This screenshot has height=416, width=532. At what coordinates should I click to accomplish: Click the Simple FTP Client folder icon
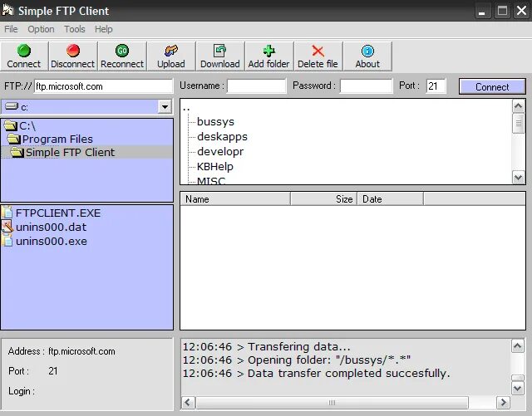click(17, 152)
